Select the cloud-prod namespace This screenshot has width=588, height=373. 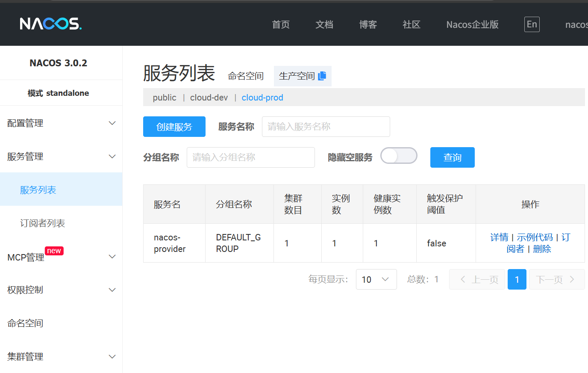click(262, 98)
